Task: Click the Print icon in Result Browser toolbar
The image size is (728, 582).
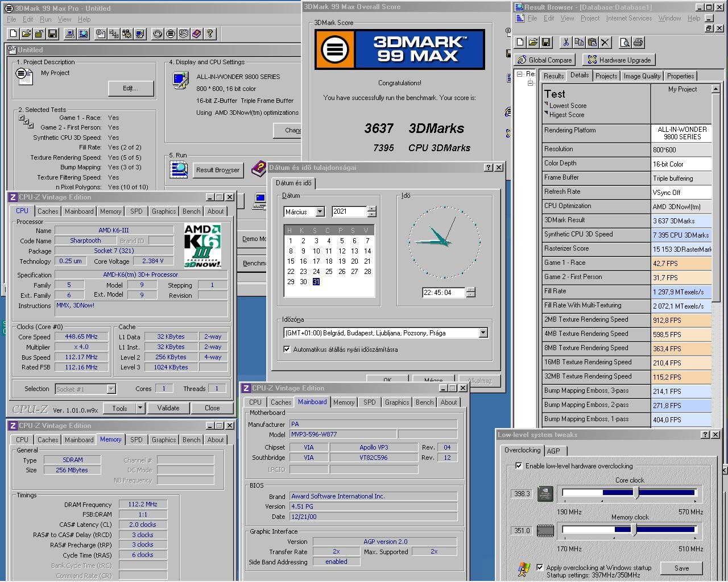Action: pyautogui.click(x=638, y=42)
